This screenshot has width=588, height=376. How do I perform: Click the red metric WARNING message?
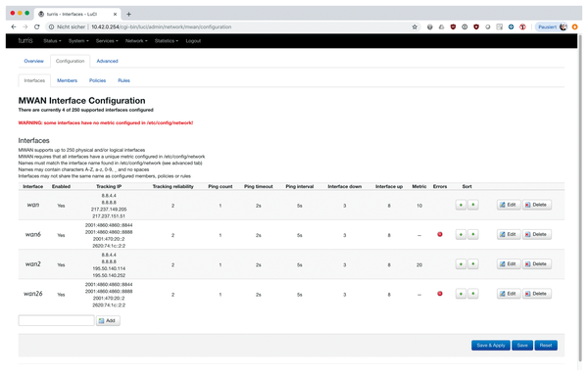(x=106, y=122)
